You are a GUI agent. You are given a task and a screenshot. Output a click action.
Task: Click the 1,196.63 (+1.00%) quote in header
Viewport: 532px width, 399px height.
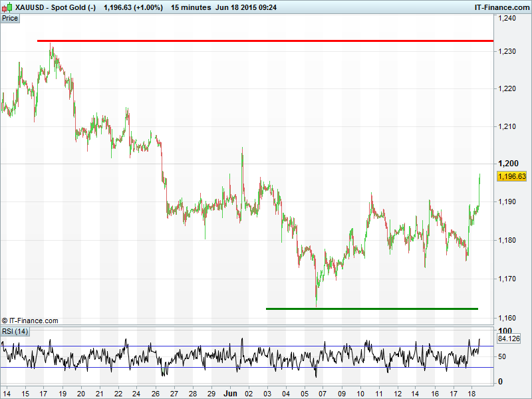click(x=133, y=7)
